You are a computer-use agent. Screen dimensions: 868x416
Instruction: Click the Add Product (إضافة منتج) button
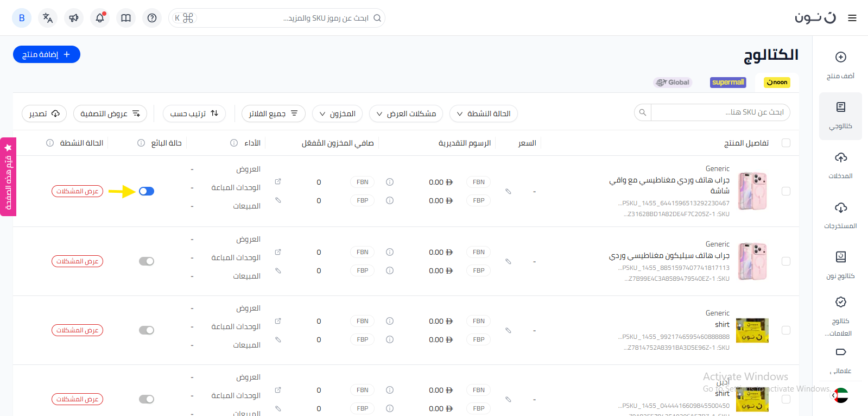47,54
